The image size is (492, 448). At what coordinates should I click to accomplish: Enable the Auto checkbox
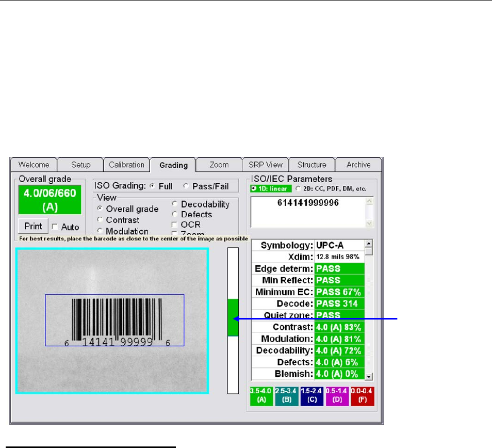55,227
